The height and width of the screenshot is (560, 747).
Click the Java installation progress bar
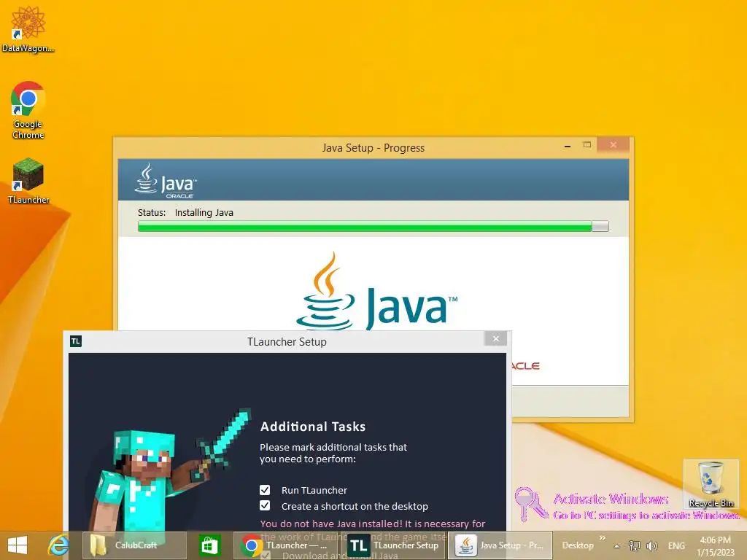pos(373,226)
